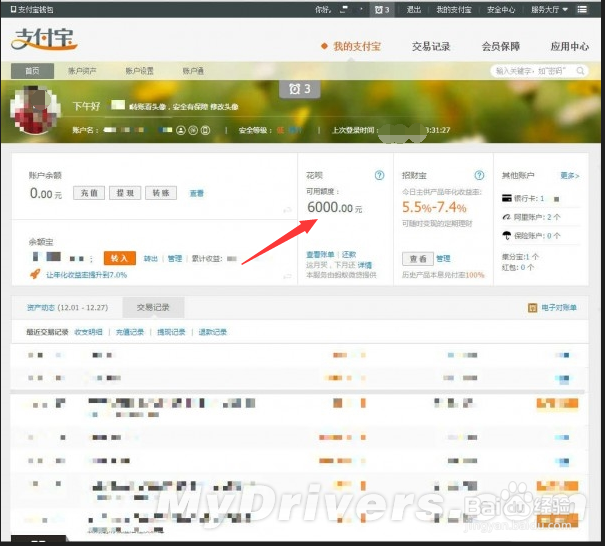Click the search magnifier icon
Image resolution: width=605 pixels, height=546 pixels.
click(580, 71)
